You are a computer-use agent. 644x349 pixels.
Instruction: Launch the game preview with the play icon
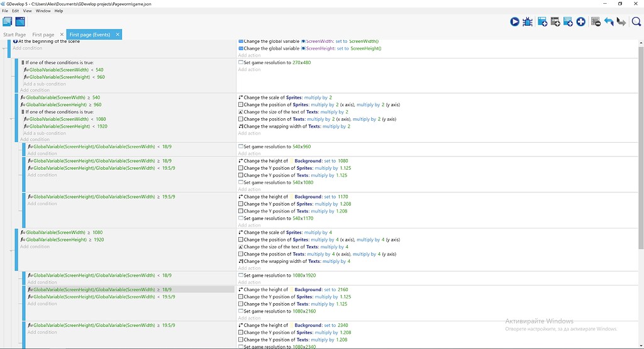[514, 22]
